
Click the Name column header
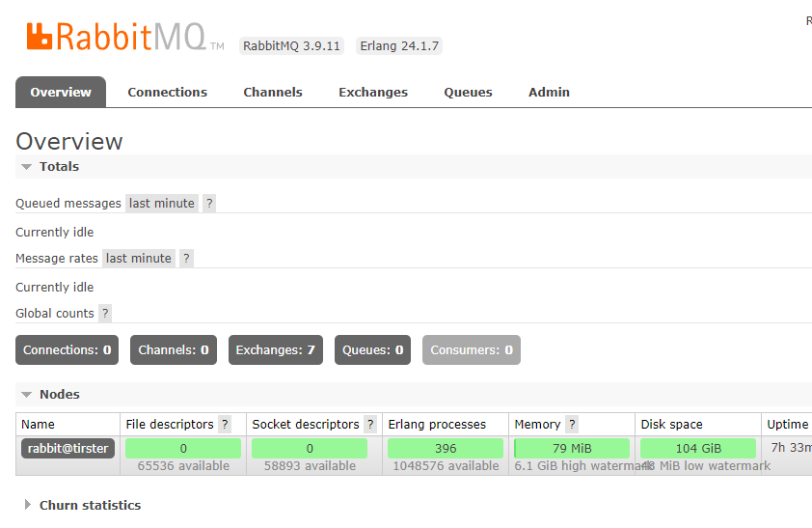(38, 425)
